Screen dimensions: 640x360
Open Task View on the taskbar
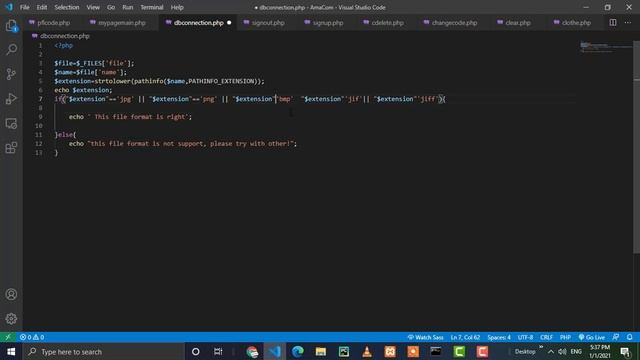218,351
